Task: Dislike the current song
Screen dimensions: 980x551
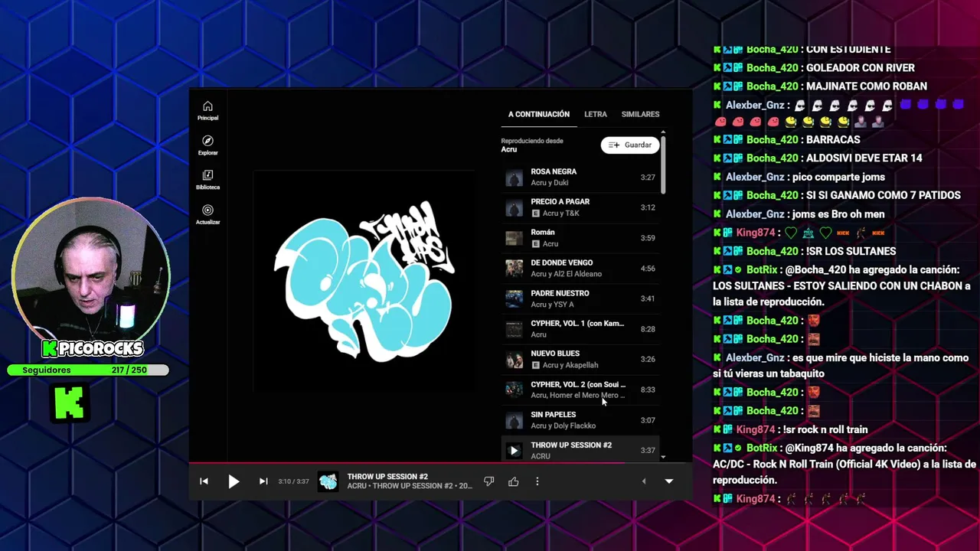Action: pos(488,481)
